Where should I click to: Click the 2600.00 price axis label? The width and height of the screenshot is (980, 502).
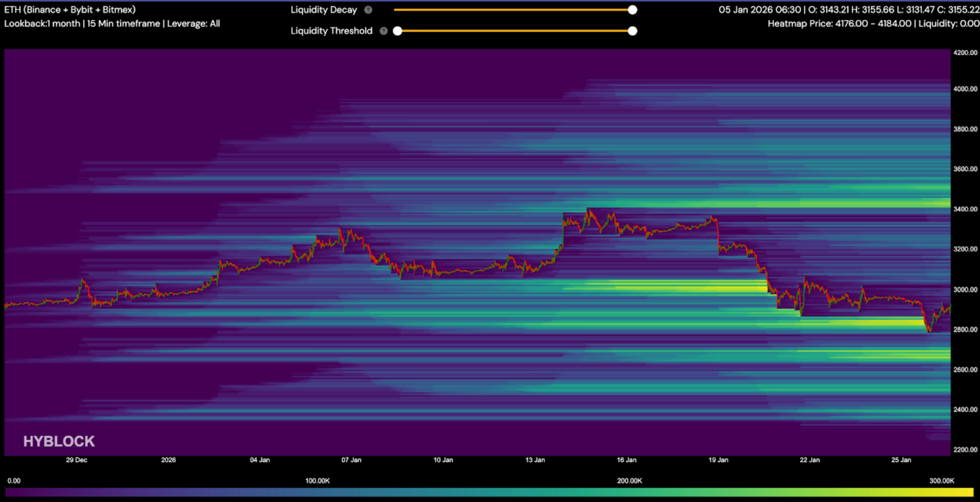[965, 370]
